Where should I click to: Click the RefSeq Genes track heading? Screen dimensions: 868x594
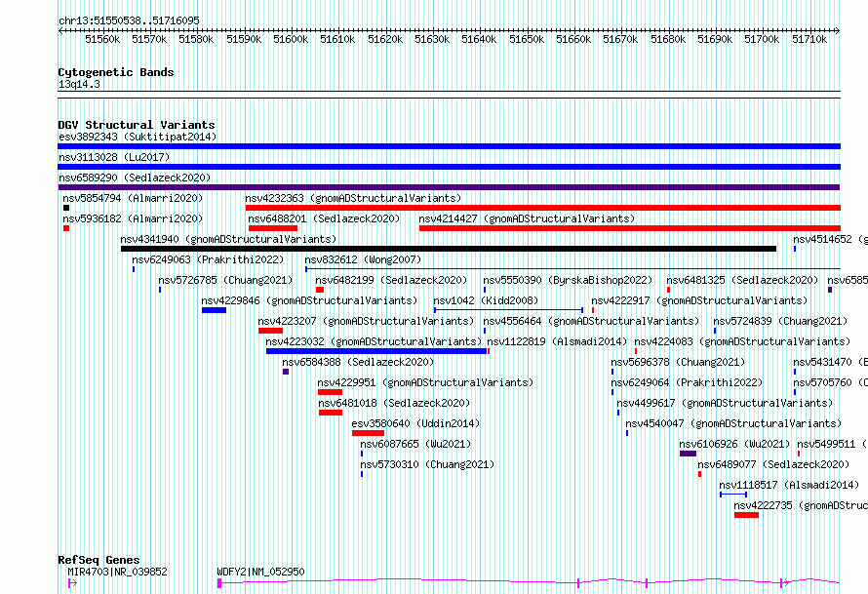[99, 560]
